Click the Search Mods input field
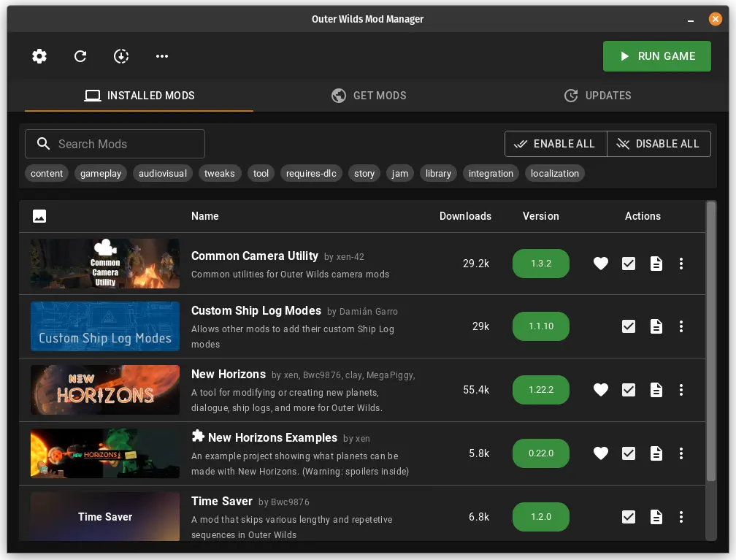 pyautogui.click(x=115, y=144)
